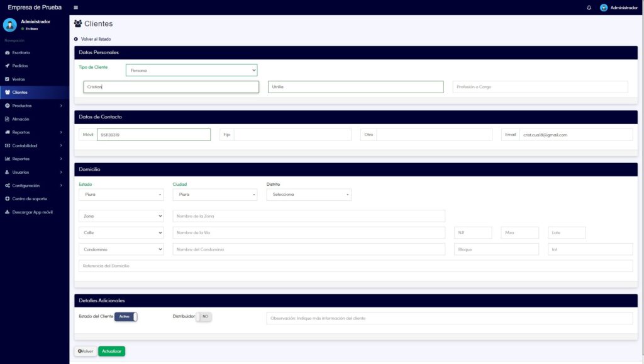
Task: Click the Productos icon in sidebar
Action: pyautogui.click(x=7, y=106)
